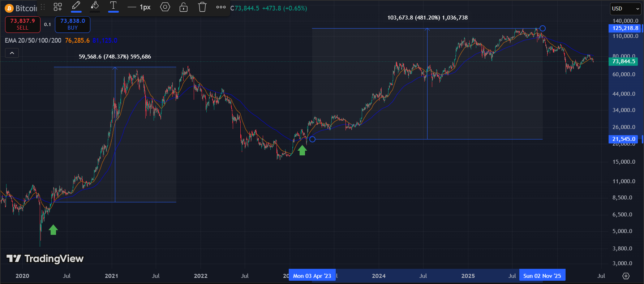Click the green up arrow near 2020 low
The width and height of the screenshot is (644, 284).
click(53, 230)
